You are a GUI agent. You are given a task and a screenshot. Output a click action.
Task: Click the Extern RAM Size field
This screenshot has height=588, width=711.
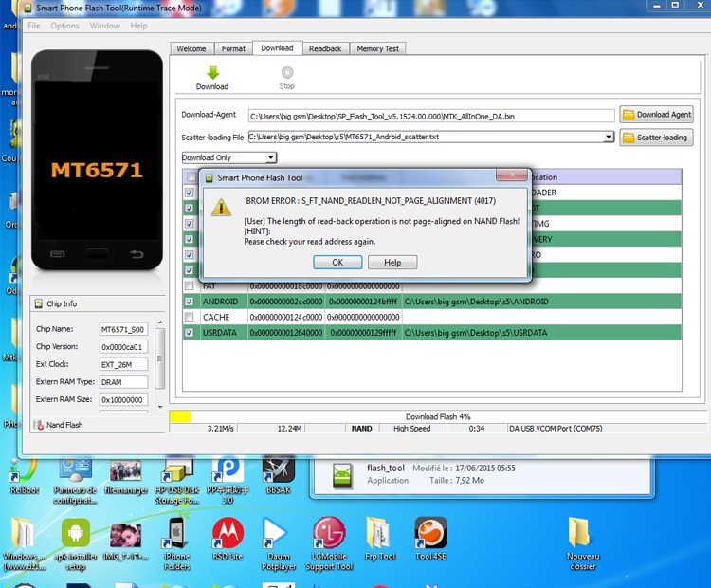123,399
